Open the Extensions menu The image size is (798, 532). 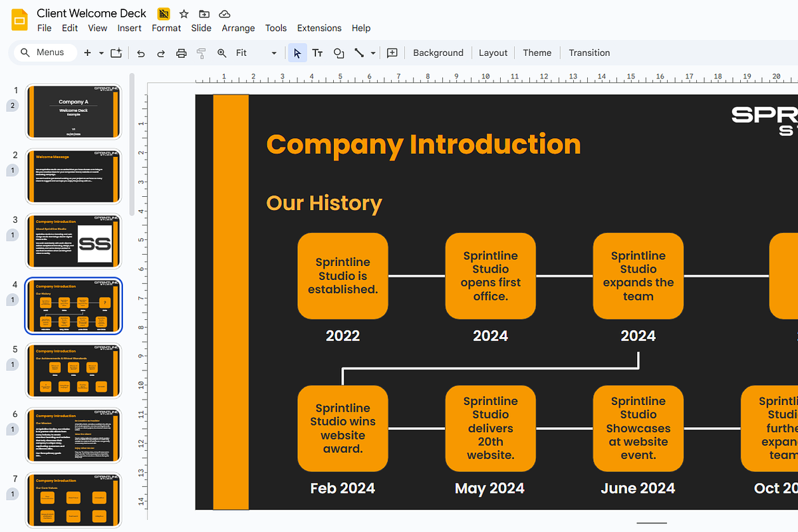click(x=319, y=28)
